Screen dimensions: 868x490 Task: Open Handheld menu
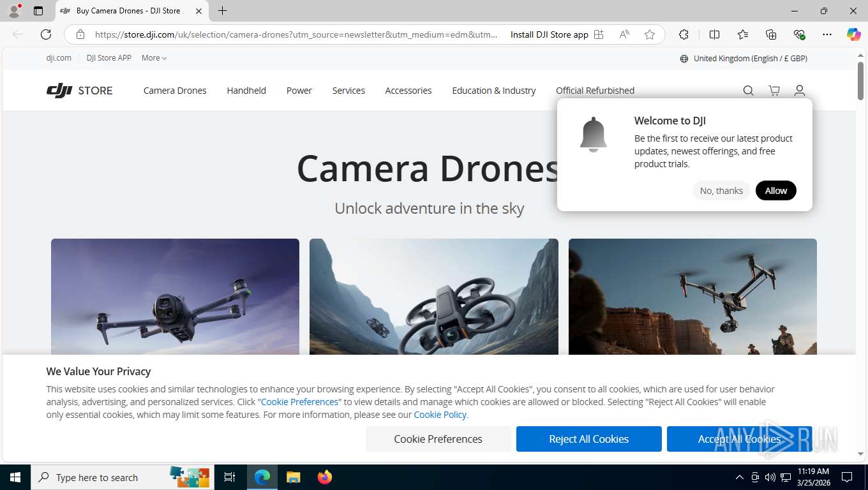pos(246,91)
